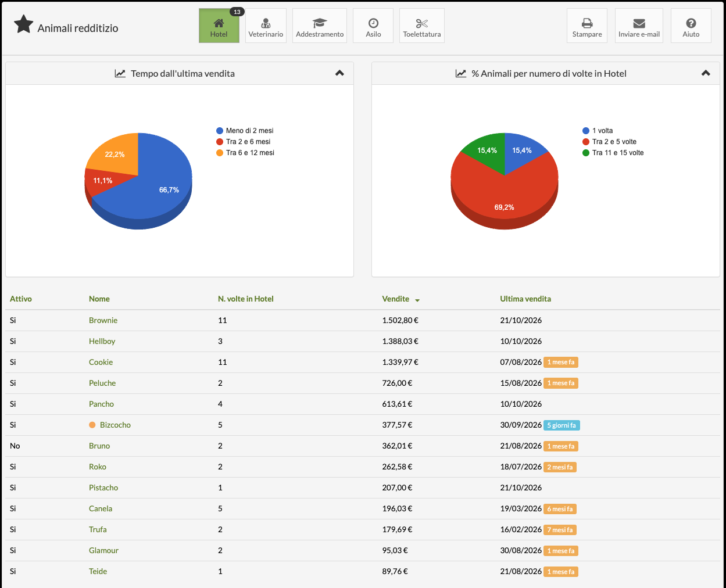Open the Trufa animal link

click(x=98, y=529)
